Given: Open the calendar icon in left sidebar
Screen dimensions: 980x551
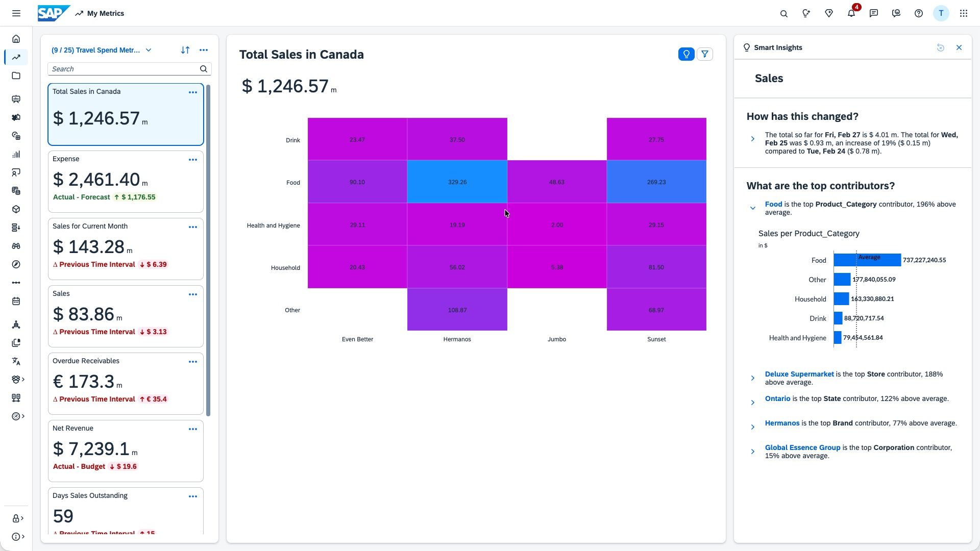Looking at the screenshot, I should coord(16,301).
